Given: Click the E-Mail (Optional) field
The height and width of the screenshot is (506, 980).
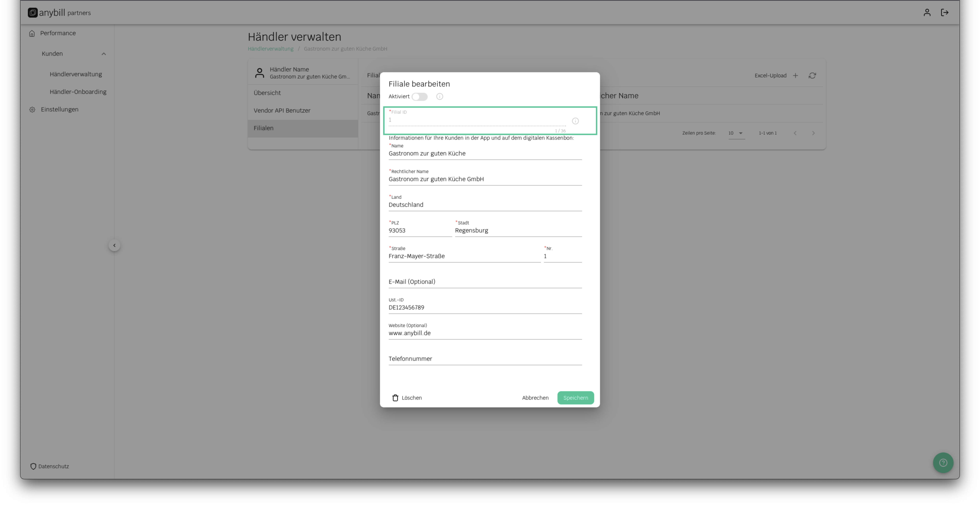Looking at the screenshot, I should pos(485,282).
